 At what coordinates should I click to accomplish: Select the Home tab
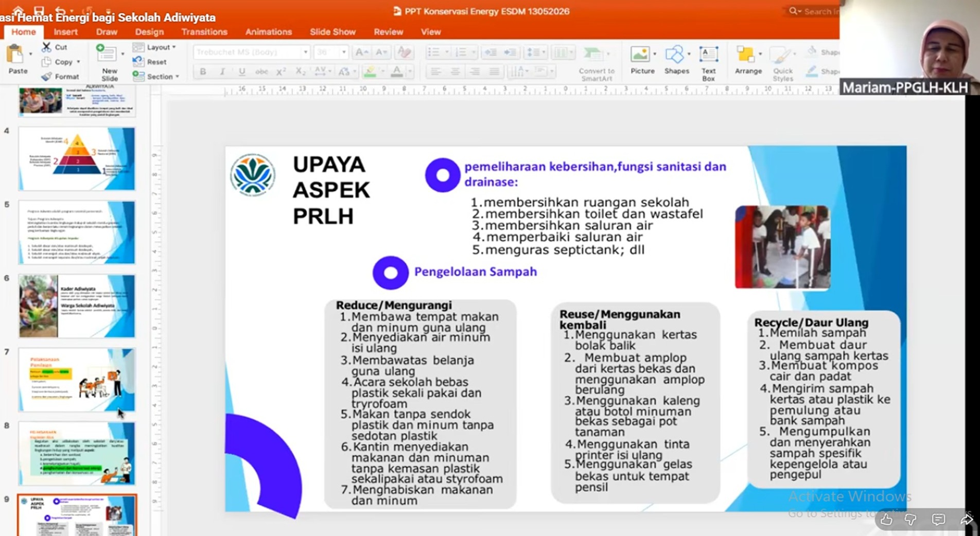(x=24, y=32)
